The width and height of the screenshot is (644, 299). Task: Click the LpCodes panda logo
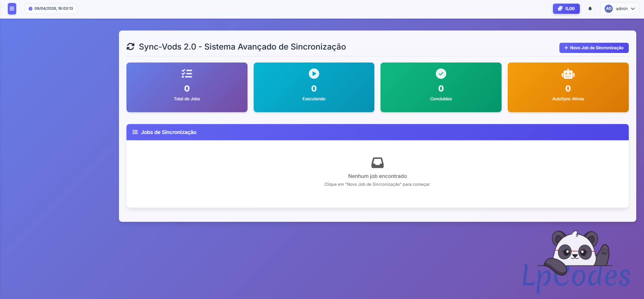pyautogui.click(x=576, y=261)
